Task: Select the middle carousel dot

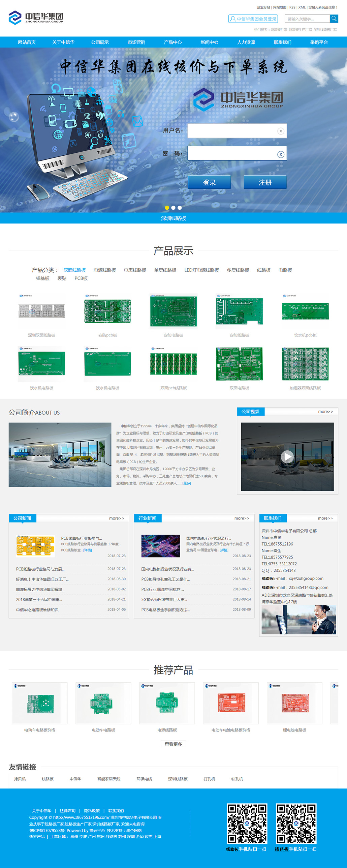Action: click(173, 208)
